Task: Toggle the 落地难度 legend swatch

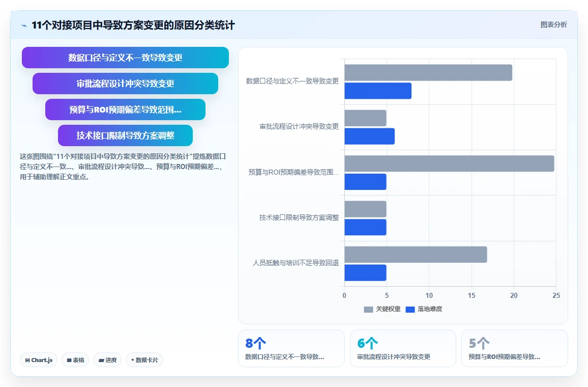Action: [410, 309]
